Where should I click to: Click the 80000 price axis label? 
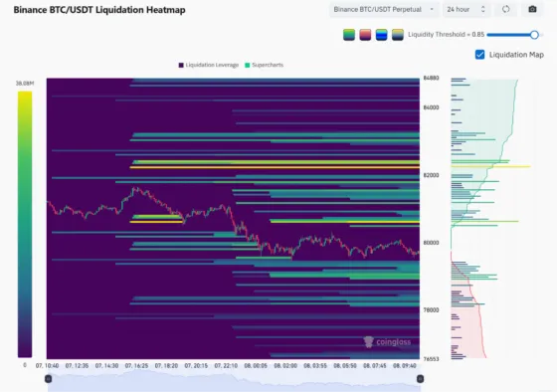(x=431, y=243)
